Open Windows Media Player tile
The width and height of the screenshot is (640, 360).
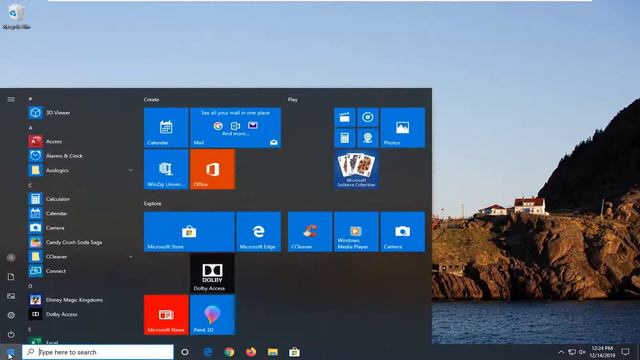(356, 231)
